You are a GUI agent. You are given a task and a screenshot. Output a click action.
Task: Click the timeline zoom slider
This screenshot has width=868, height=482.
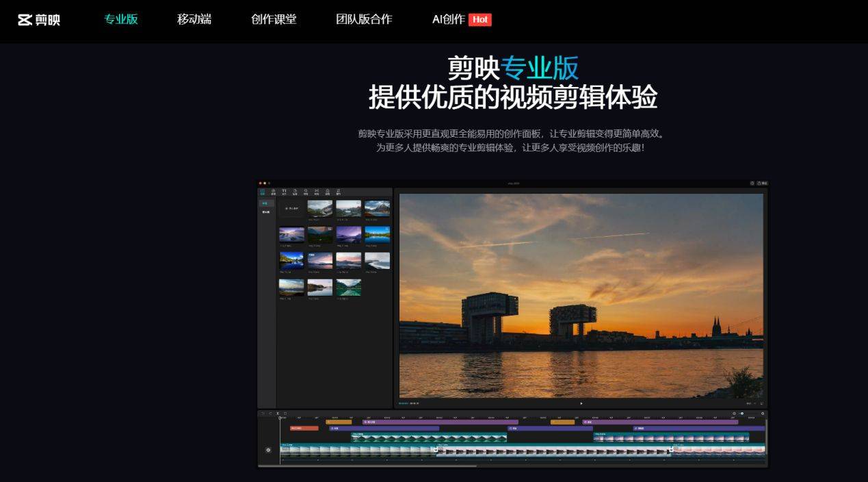pos(742,414)
